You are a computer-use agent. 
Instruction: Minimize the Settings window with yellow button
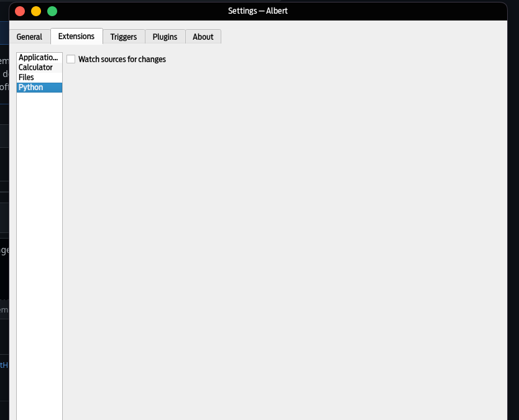pyautogui.click(x=35, y=11)
